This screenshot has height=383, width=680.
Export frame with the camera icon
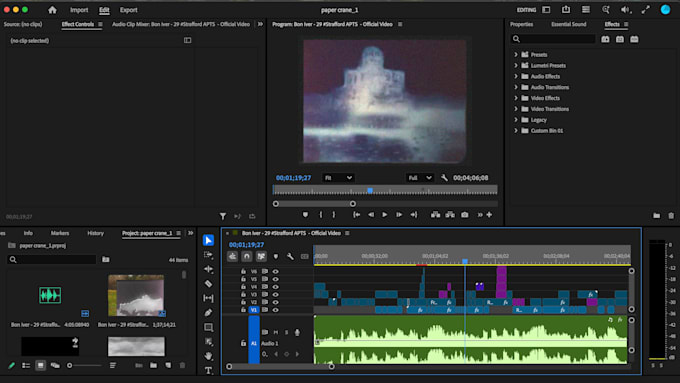tap(464, 215)
